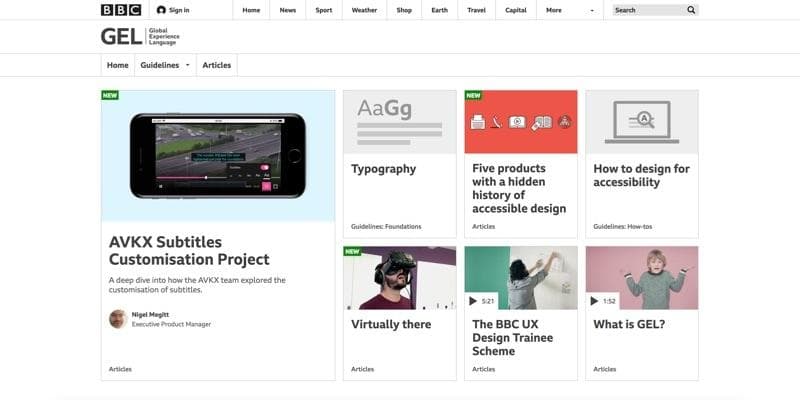
Task: Open Capital in BBC top bar
Action: point(516,10)
